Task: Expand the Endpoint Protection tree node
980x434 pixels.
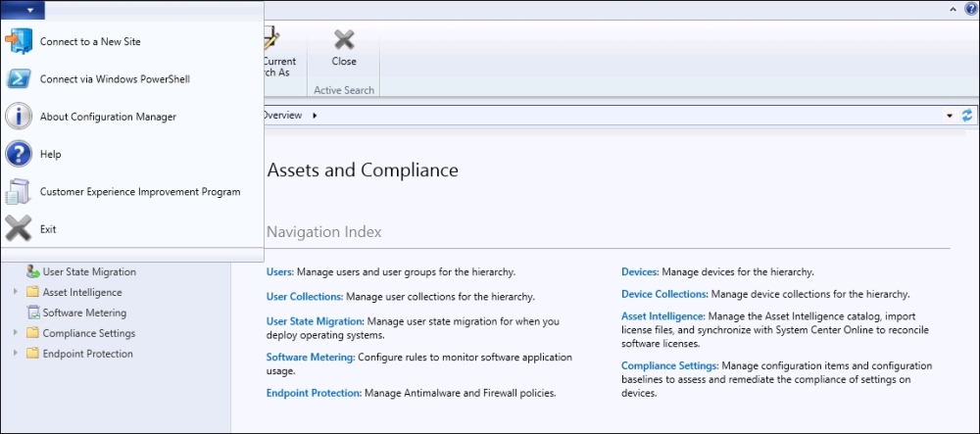Action: (16, 354)
